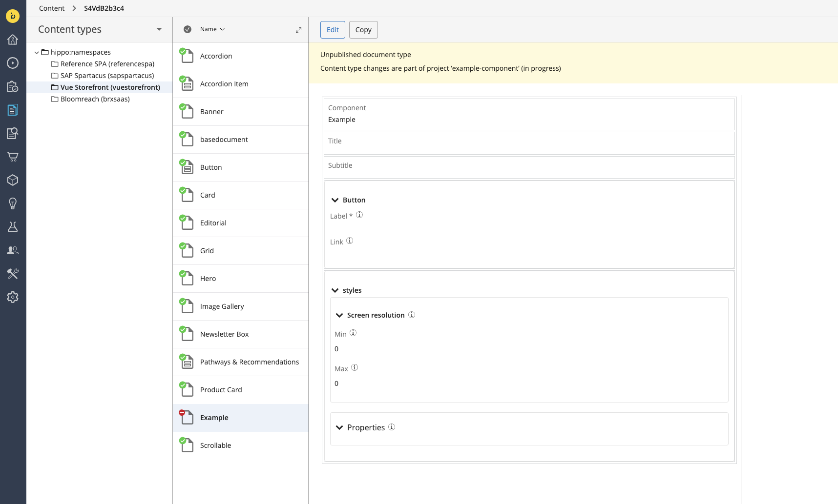838x504 pixels.
Task: Click the Edit button
Action: click(333, 30)
